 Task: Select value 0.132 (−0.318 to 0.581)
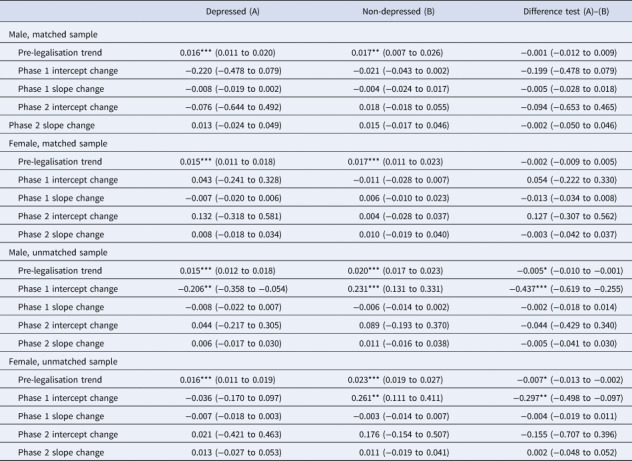tap(237, 216)
